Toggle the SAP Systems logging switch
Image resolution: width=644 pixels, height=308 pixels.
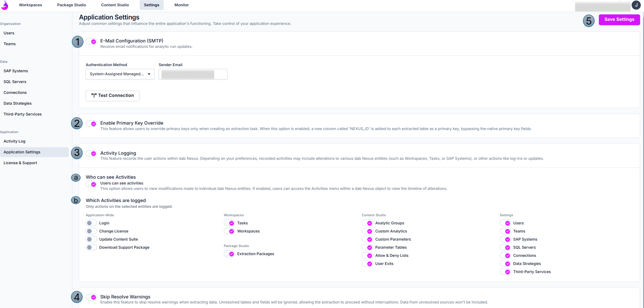[505, 239]
